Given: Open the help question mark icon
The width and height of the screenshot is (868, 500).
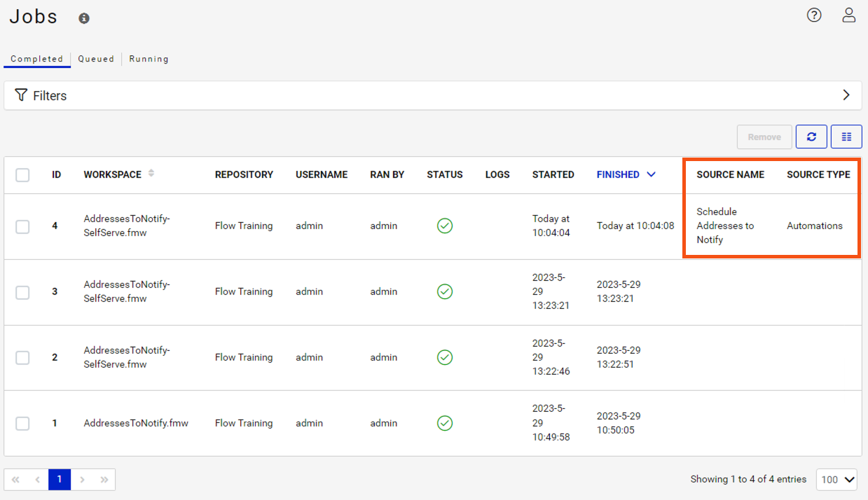Looking at the screenshot, I should pyautogui.click(x=813, y=15).
